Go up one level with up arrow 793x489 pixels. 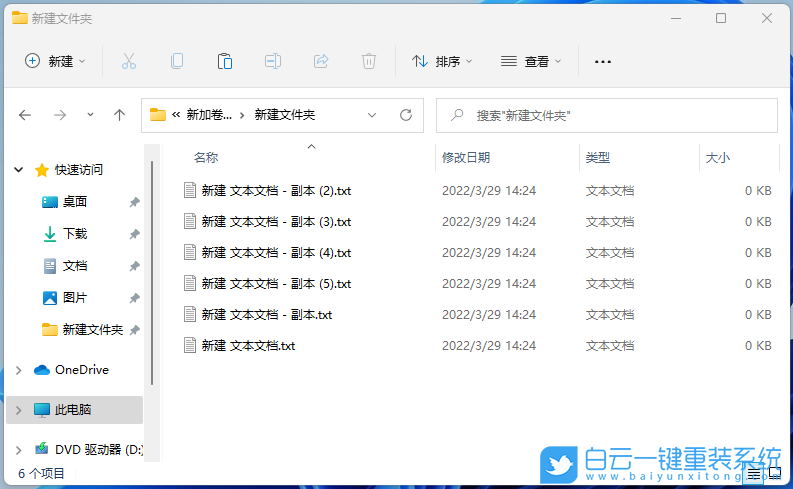pyautogui.click(x=119, y=115)
